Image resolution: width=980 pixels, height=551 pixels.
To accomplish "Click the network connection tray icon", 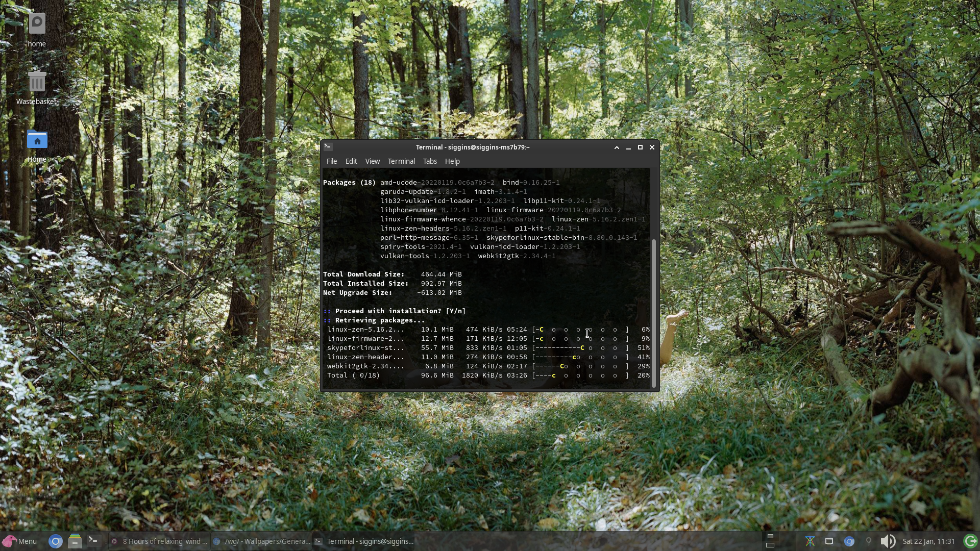I will point(829,541).
